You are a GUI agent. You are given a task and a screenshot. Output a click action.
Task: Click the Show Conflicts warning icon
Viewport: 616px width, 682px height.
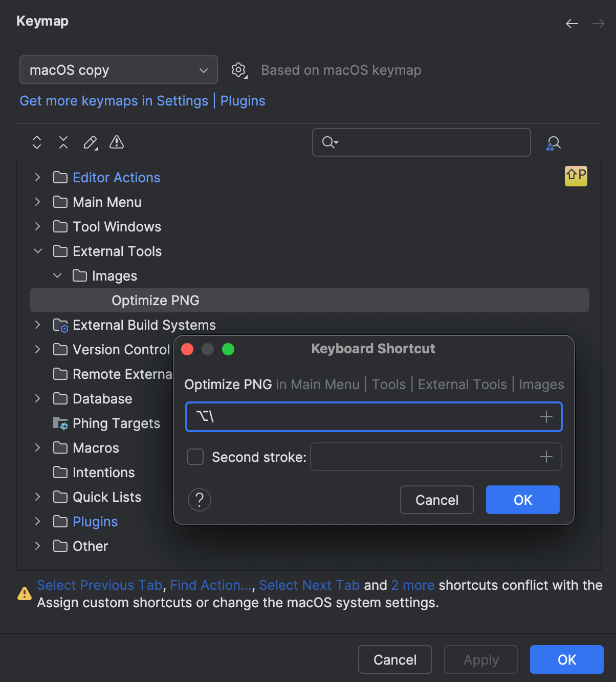(x=117, y=142)
